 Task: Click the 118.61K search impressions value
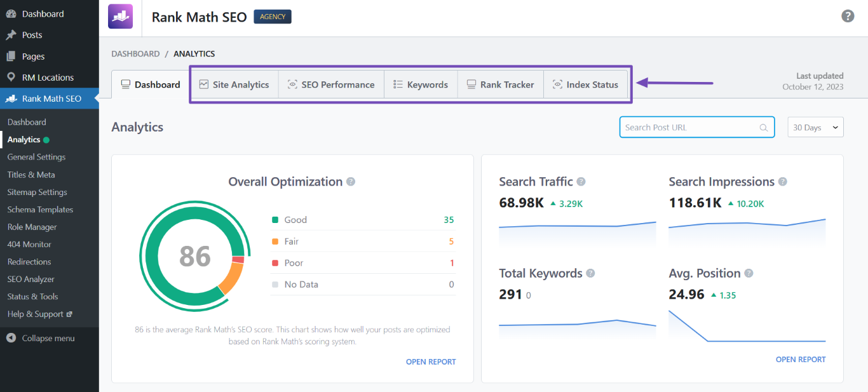pyautogui.click(x=695, y=203)
